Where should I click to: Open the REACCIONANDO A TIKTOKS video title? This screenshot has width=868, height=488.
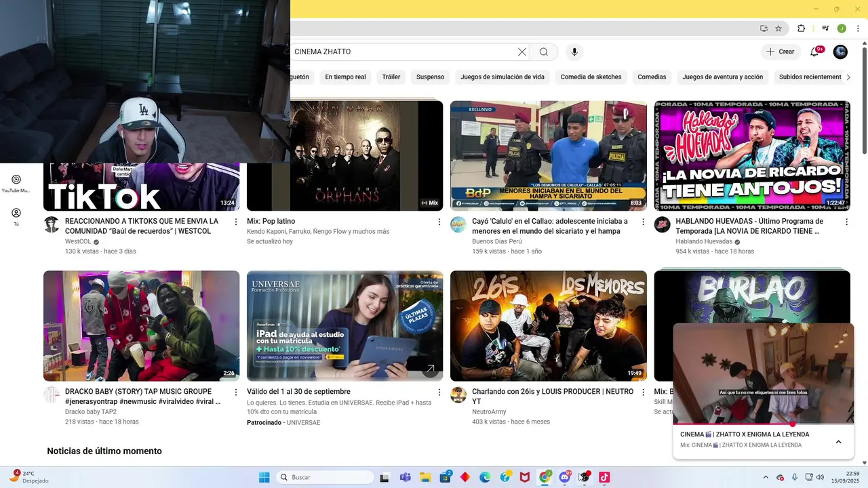142,226
